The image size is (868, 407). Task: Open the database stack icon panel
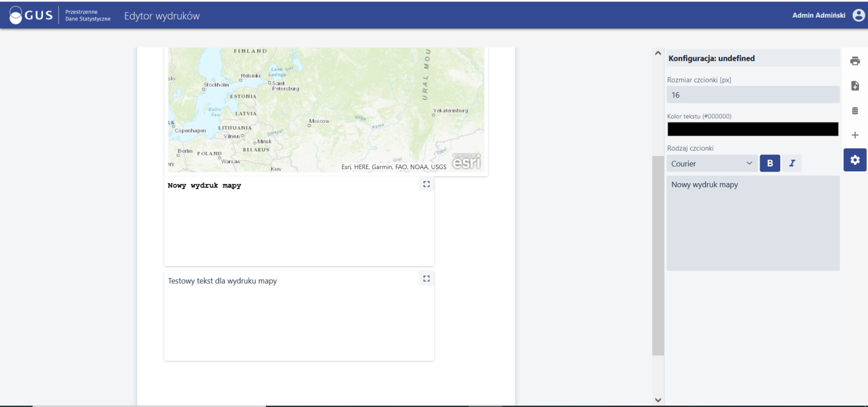855,111
